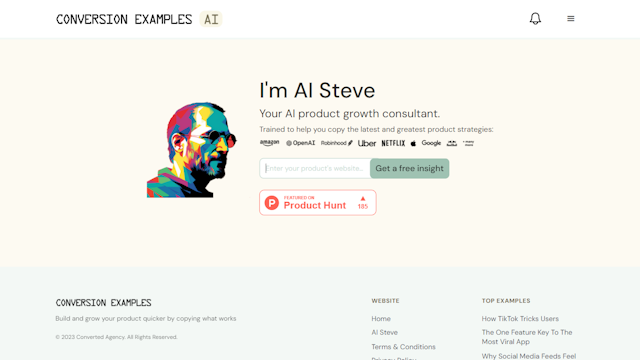Click the Google logo icon

(431, 143)
